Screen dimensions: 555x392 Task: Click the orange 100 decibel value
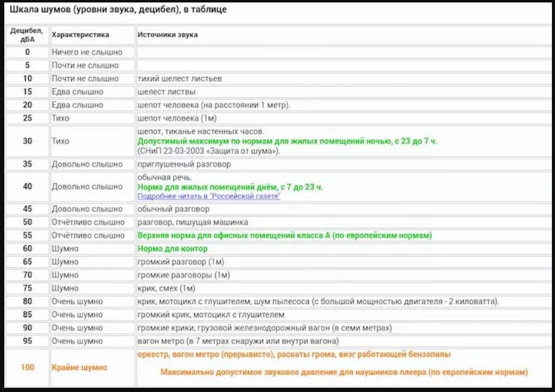[x=27, y=367]
